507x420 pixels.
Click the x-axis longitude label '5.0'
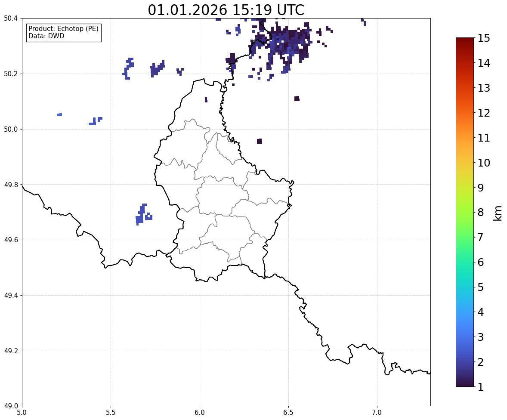pos(22,413)
